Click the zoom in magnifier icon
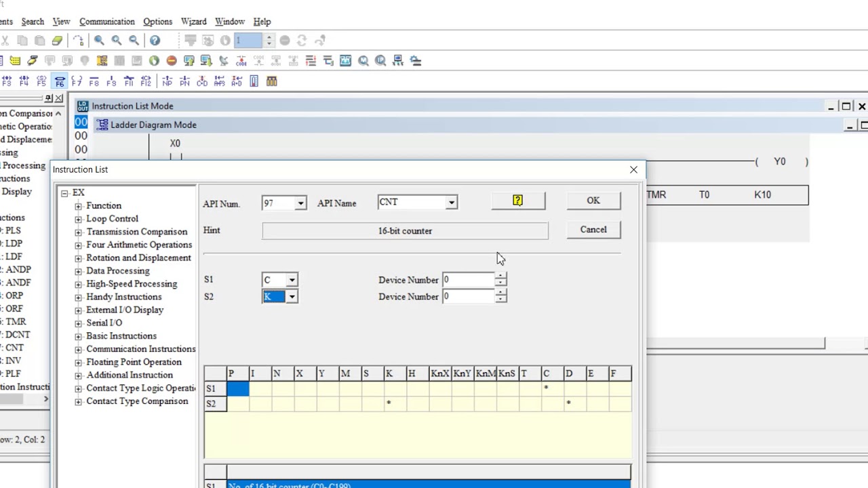The image size is (868, 488). pos(117,41)
